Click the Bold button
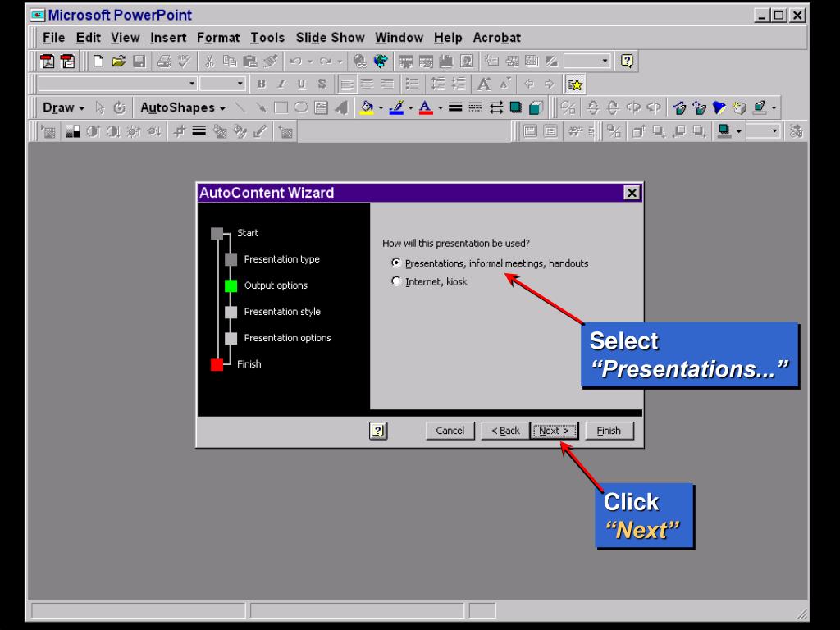The height and width of the screenshot is (630, 840). tap(261, 84)
